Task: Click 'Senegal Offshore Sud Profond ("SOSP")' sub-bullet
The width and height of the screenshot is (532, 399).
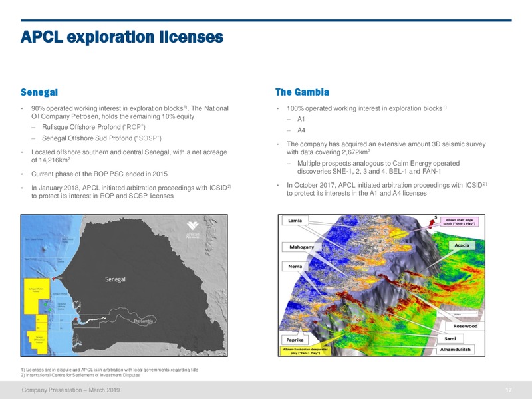Action: pyautogui.click(x=102, y=138)
